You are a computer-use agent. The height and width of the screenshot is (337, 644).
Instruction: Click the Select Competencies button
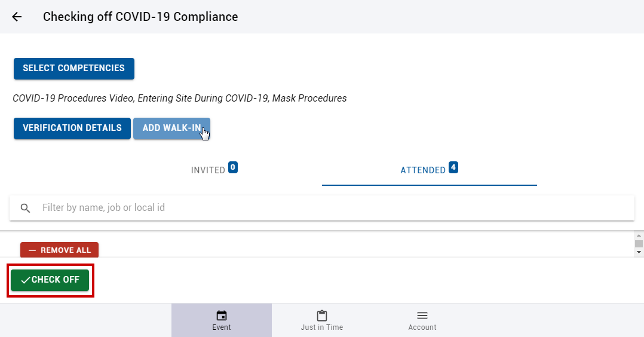click(x=74, y=69)
